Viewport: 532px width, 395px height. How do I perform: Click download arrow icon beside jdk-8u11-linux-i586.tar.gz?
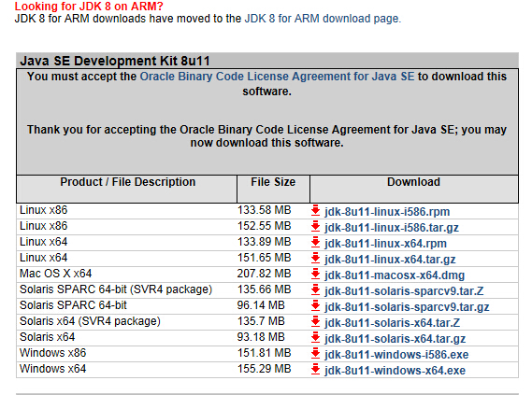point(315,226)
